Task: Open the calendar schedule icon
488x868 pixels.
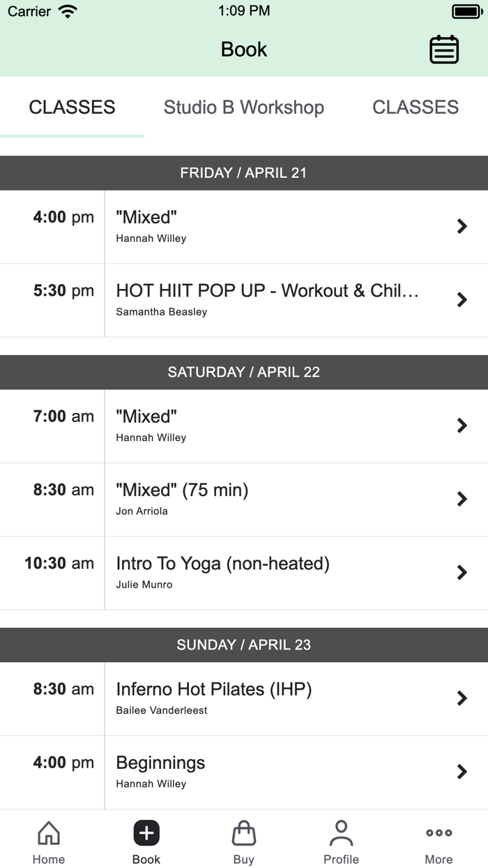Action: pos(443,49)
